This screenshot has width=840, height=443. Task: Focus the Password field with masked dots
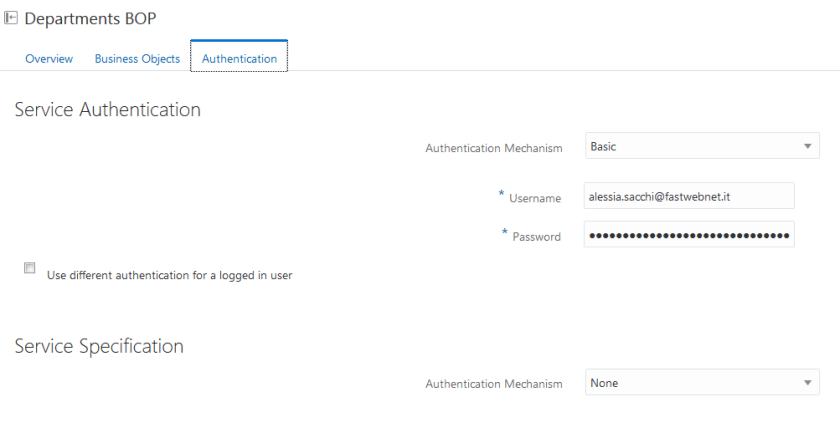[688, 236]
